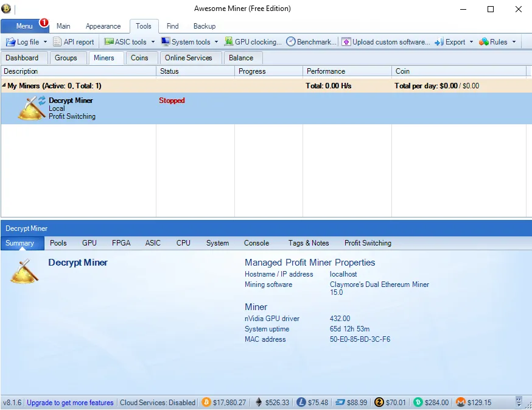Click 'Cloud Services: Disabled' status text
This screenshot has width=532, height=410.
coord(158,403)
